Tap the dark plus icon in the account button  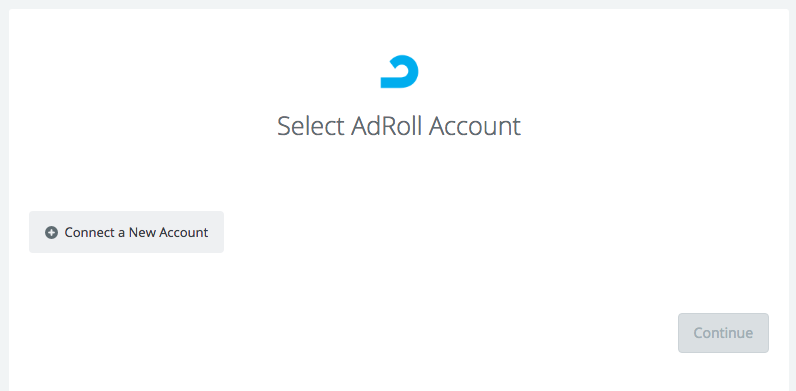pyautogui.click(x=51, y=233)
